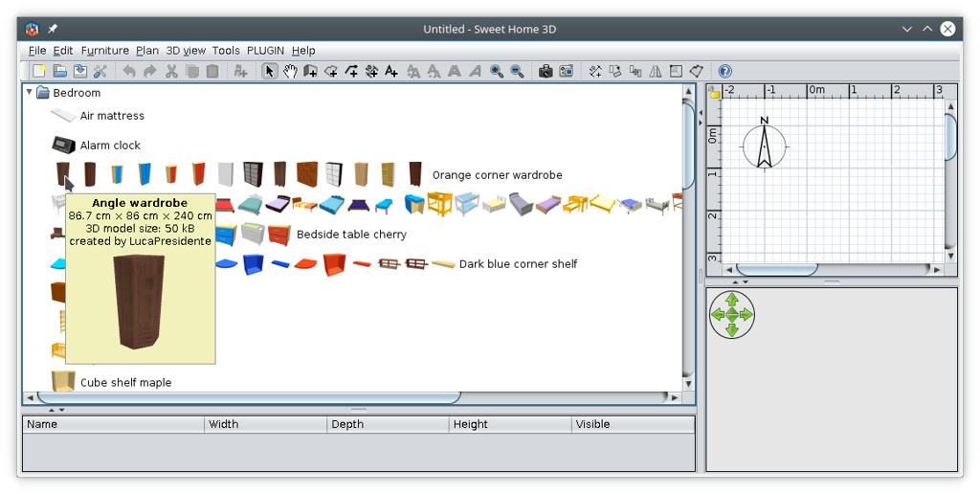This screenshot has width=980, height=494.
Task: Activate the Select objects arrow tool
Action: click(269, 71)
